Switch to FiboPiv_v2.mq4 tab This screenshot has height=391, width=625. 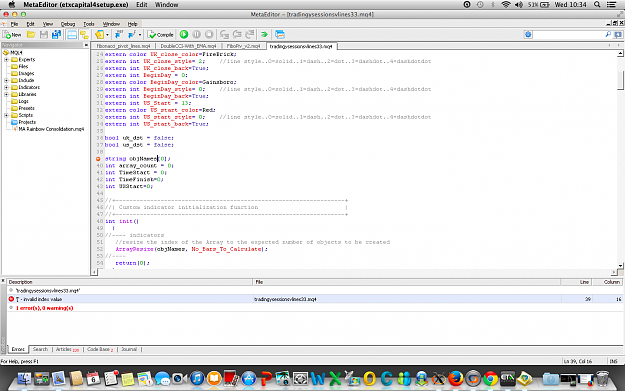(x=243, y=46)
